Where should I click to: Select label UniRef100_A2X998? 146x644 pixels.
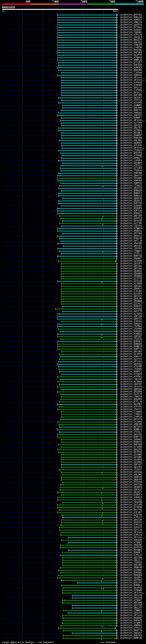tap(131, 261)
